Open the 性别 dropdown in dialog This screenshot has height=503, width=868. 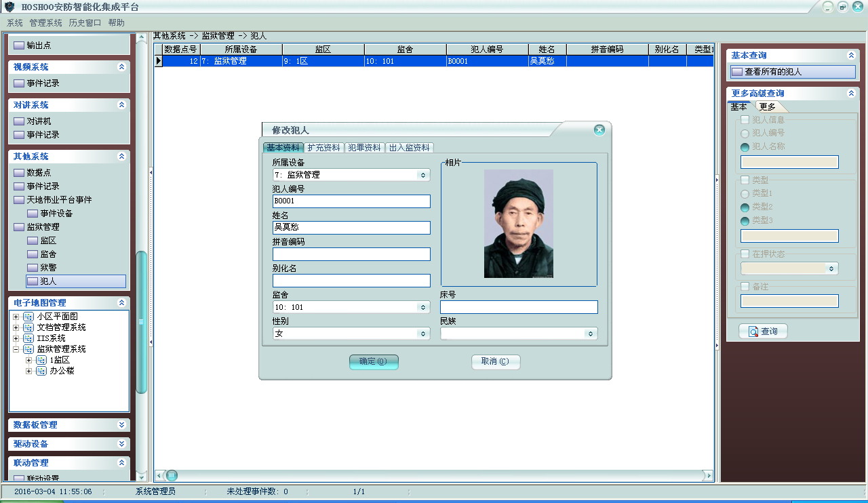coord(423,334)
